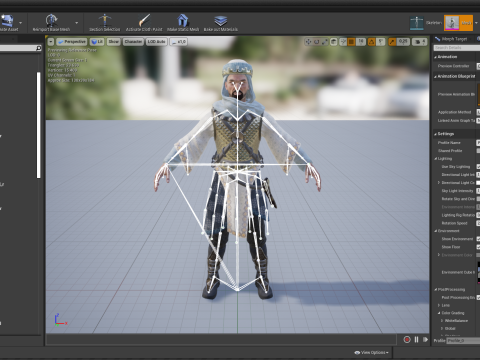Toggle scale snapping icon in viewport
The height and width of the screenshot is (360, 480).
coord(392,42)
